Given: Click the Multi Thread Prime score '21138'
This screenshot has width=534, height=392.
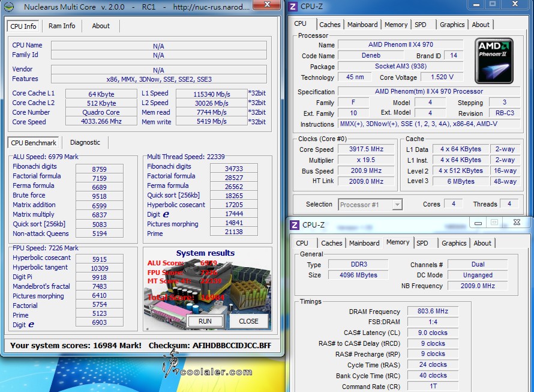Looking at the screenshot, I should point(233,232).
